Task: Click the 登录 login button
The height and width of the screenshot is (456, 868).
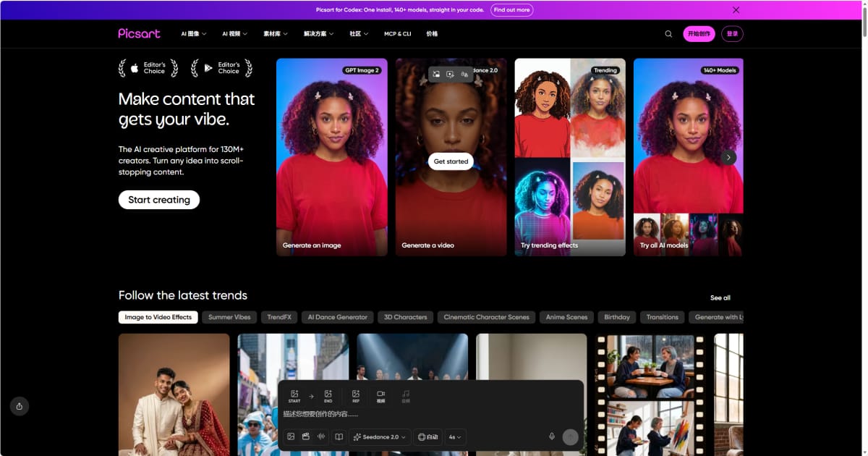Action: coord(733,34)
